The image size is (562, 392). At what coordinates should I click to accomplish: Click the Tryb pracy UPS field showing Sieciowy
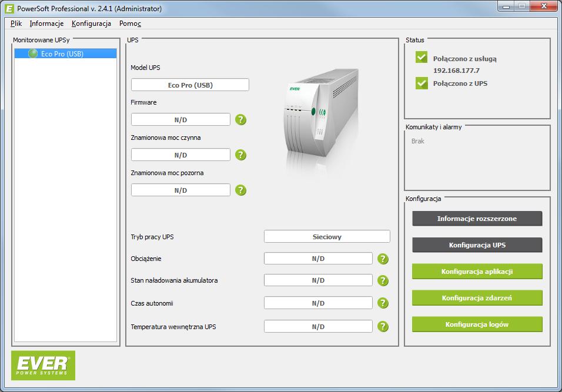click(x=327, y=236)
